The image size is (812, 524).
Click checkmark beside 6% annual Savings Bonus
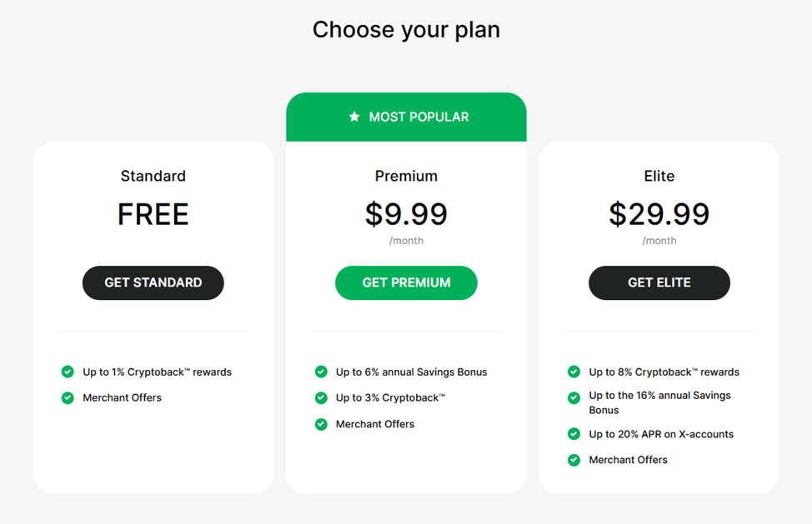[321, 372]
